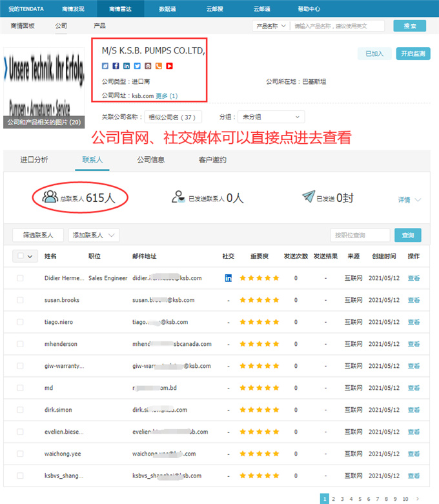Tick the checkbox for Didier Herme row
Viewport: 439px width, 504px height.
point(20,278)
